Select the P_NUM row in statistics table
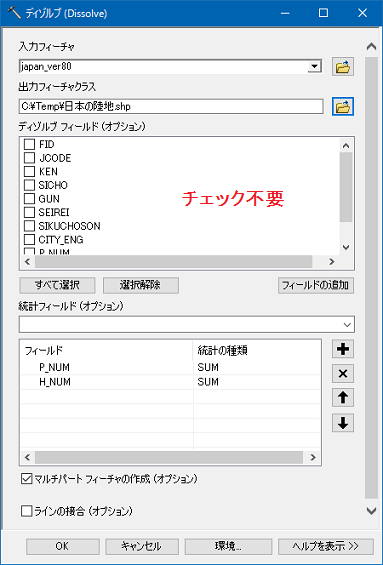The width and height of the screenshot is (383, 565). (170, 367)
